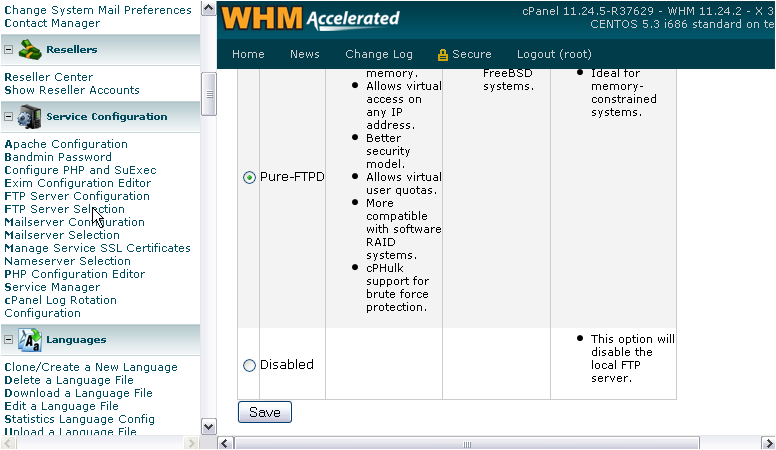776x450 pixels.
Task: Select the Pure-FTPD radio button
Action: [x=249, y=177]
